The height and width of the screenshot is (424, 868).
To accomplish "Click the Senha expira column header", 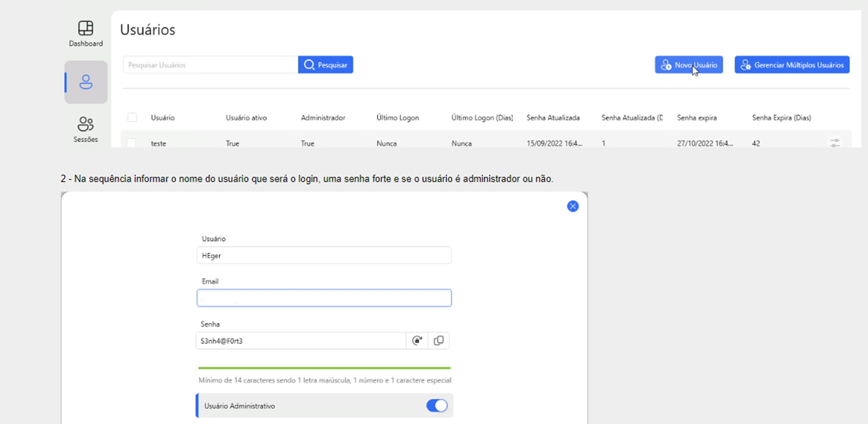I will pos(697,118).
